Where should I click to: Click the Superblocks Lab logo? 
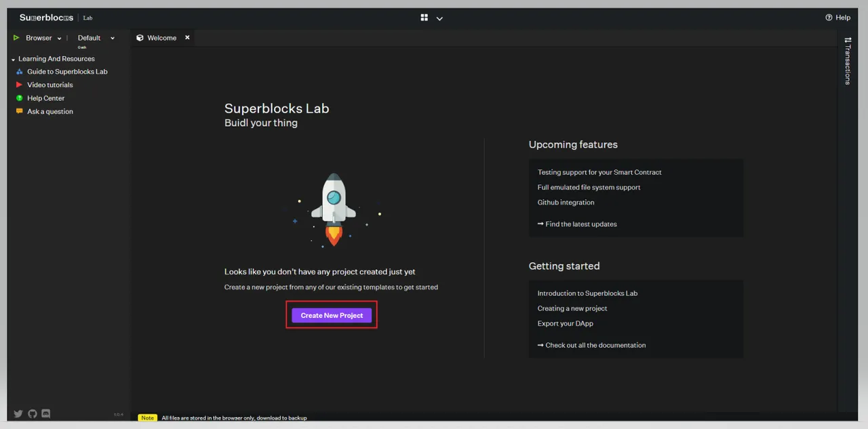pyautogui.click(x=56, y=18)
